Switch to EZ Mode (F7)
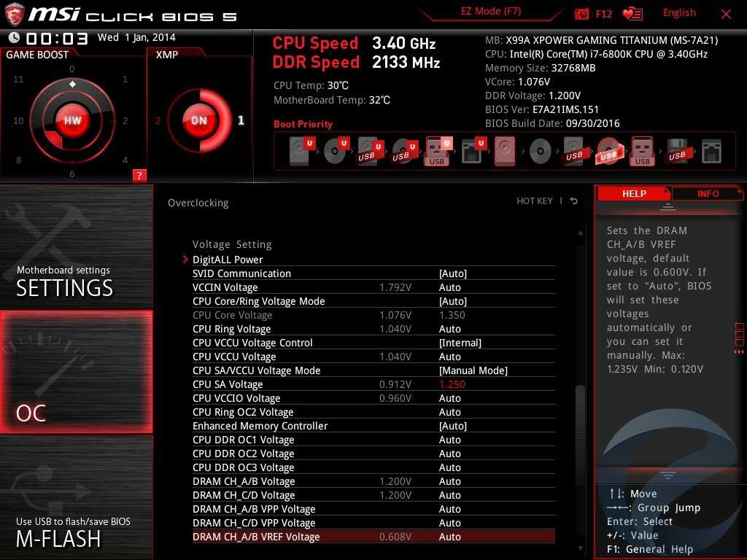Image resolution: width=747 pixels, height=560 pixels. click(x=490, y=12)
